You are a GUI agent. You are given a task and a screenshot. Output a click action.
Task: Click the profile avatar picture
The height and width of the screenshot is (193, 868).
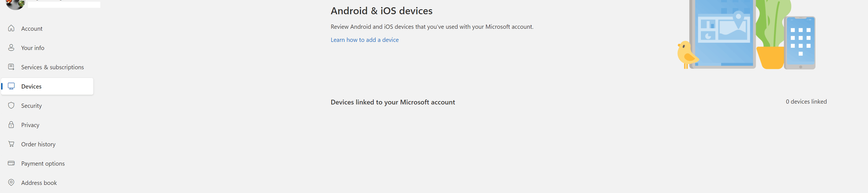pos(15,4)
